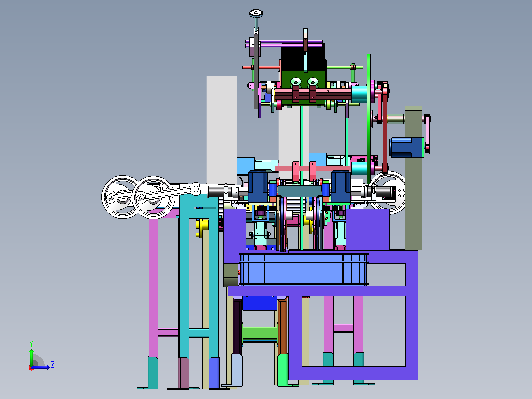Screen dimensions: 532x399
Task: Select the knurled handwheel atop the machine
Action: pos(256,14)
